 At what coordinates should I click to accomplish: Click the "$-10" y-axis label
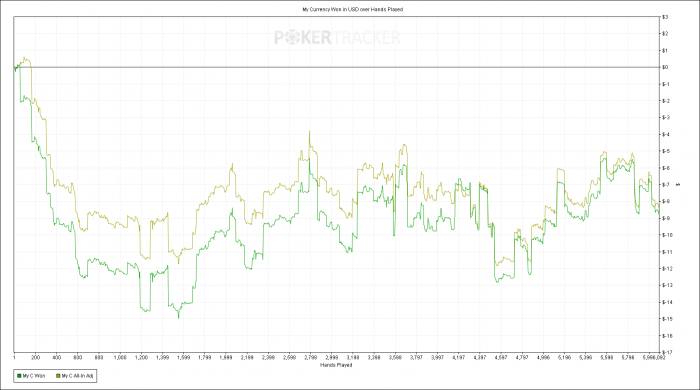click(x=667, y=235)
